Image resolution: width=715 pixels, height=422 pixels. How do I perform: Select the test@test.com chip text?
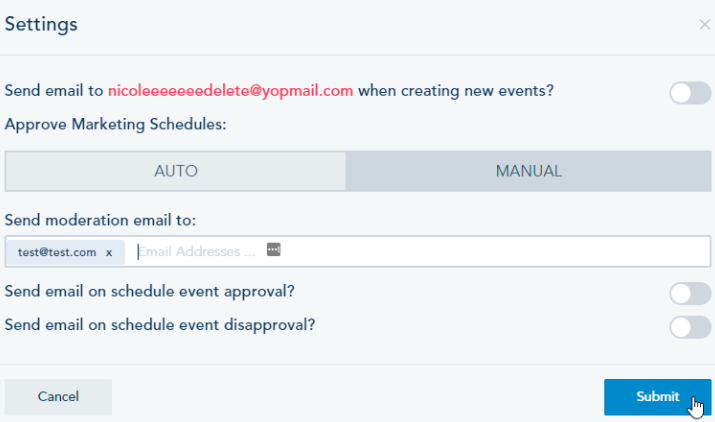57,253
